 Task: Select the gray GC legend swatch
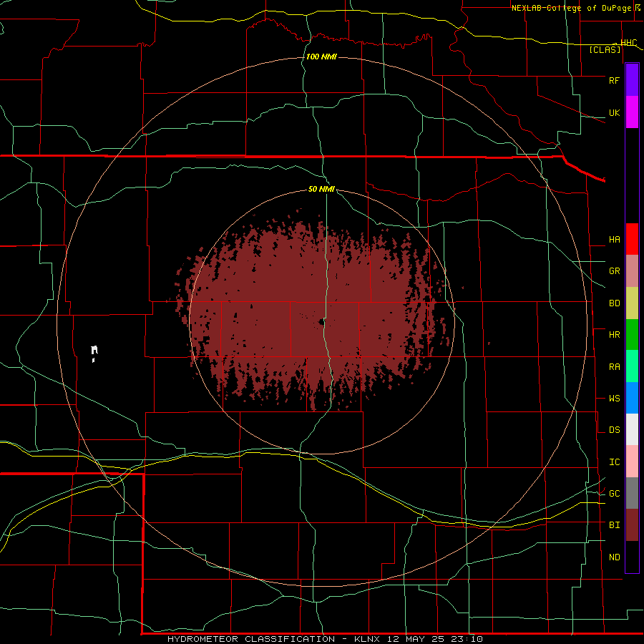tap(632, 493)
